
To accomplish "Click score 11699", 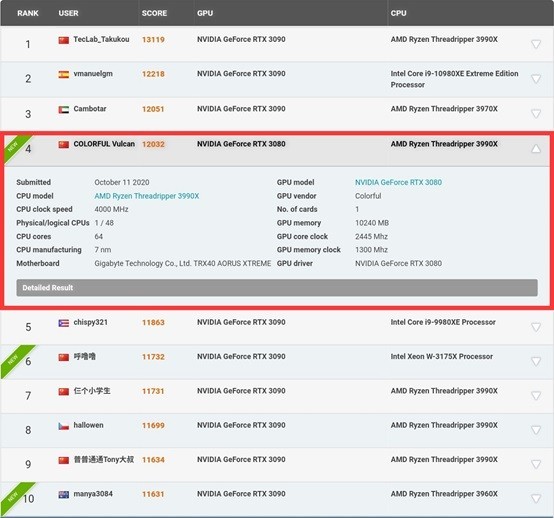I will click(153, 425).
